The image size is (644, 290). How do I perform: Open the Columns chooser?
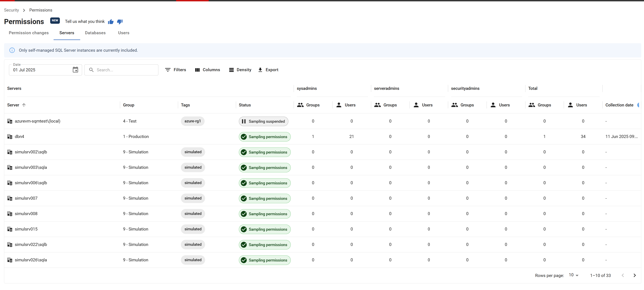pyautogui.click(x=207, y=70)
